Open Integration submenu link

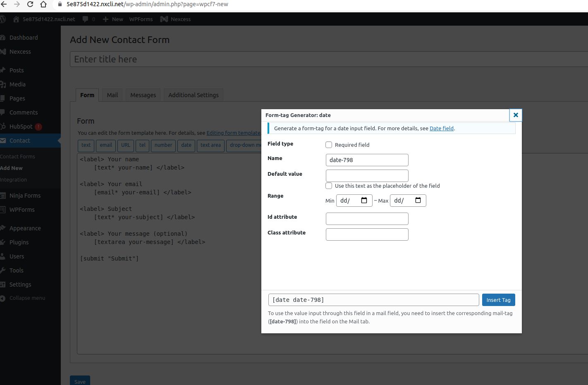point(14,179)
